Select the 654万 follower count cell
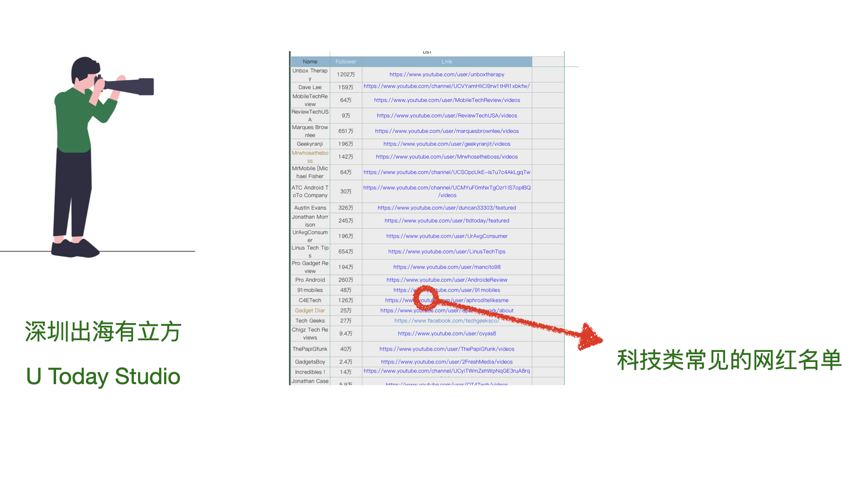 346,252
